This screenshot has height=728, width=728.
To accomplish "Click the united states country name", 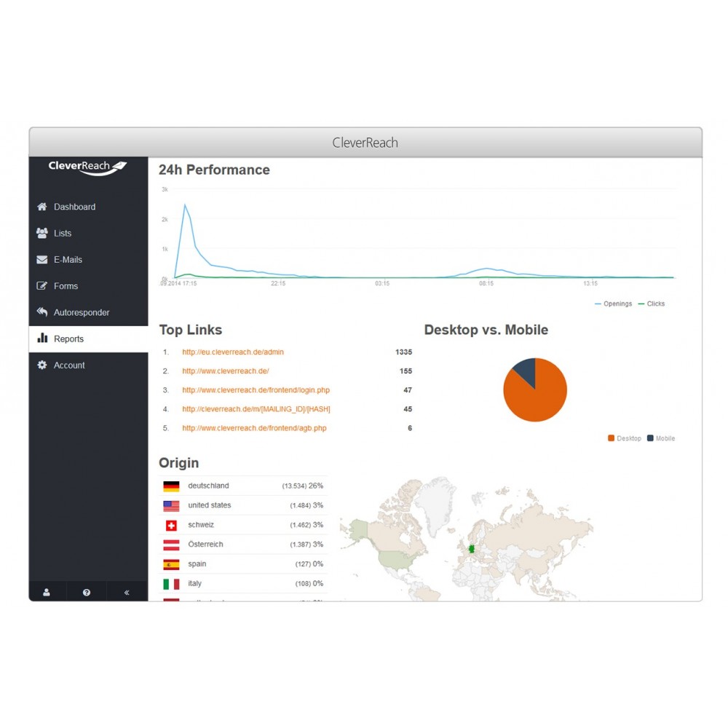I will click(x=210, y=505).
